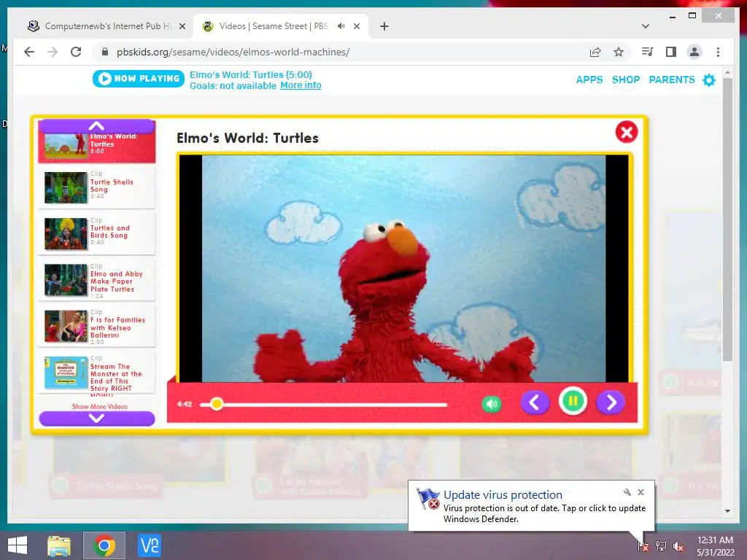This screenshot has height=560, width=747.
Task: Click scrollbar down arrow at page bottom
Action: [x=727, y=511]
